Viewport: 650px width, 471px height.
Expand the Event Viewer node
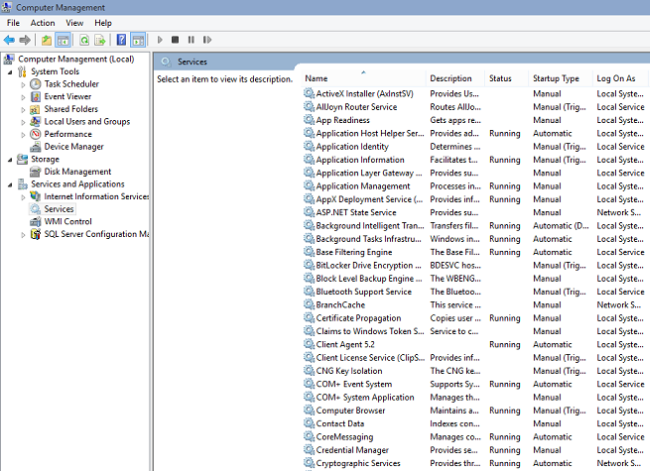point(23,97)
